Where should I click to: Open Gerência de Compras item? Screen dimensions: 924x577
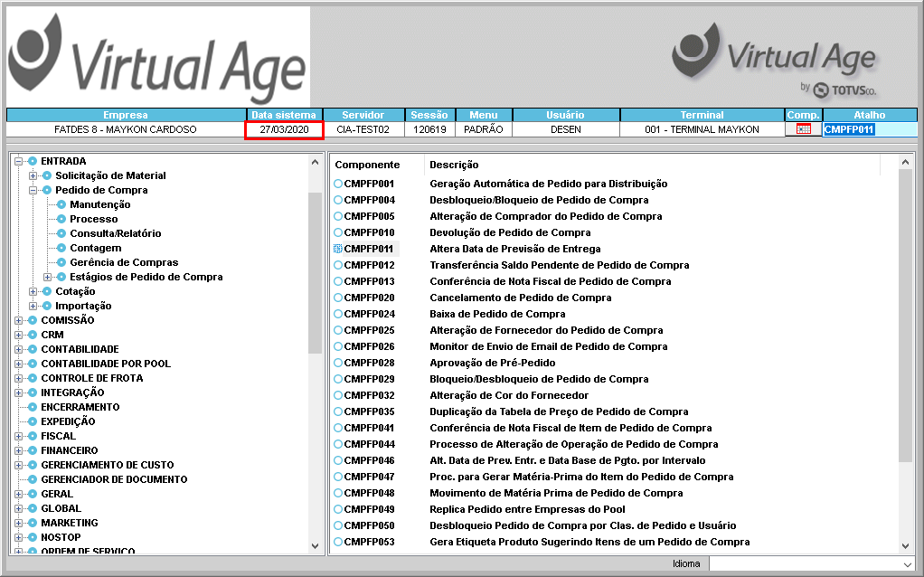124,262
